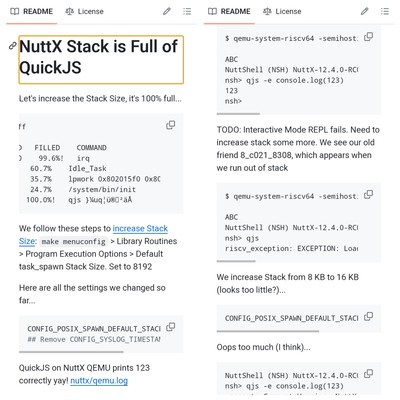This screenshot has width=400, height=400.
Task: Open the outline list icon in left pane
Action: [x=187, y=11]
